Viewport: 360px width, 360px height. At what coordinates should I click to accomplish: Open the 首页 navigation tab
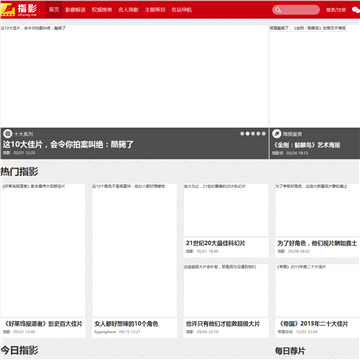(54, 10)
